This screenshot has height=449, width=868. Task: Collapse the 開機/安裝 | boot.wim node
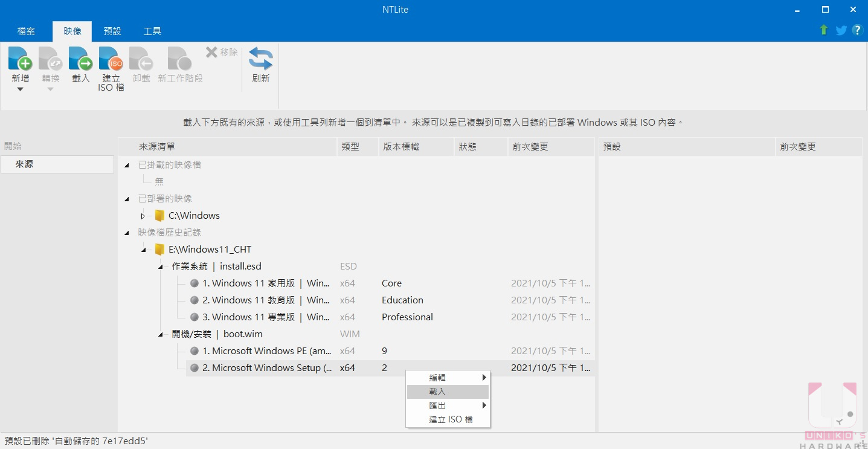pyautogui.click(x=160, y=334)
